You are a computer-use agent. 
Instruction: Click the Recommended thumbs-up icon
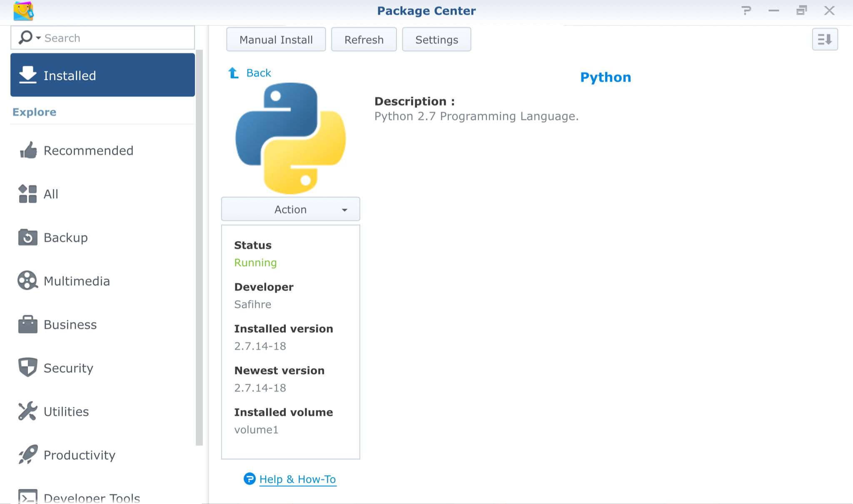[28, 150]
